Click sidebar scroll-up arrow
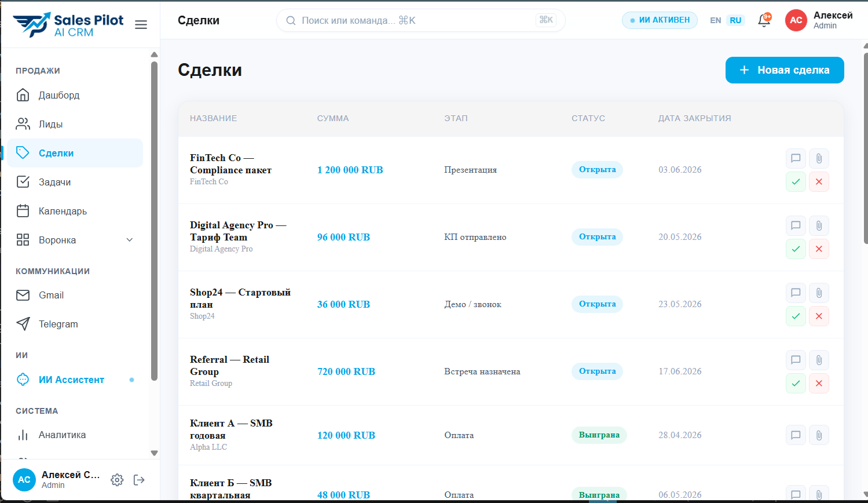This screenshot has width=868, height=503. tap(154, 54)
